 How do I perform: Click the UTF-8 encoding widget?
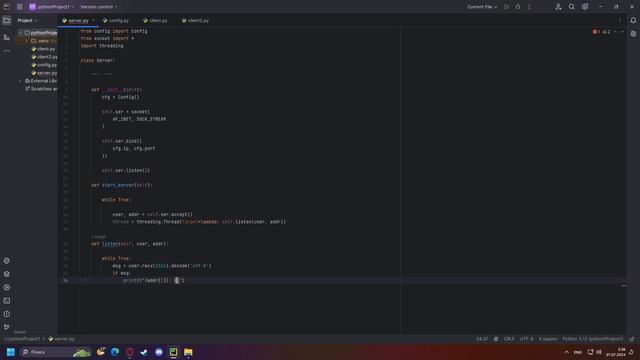coord(526,339)
